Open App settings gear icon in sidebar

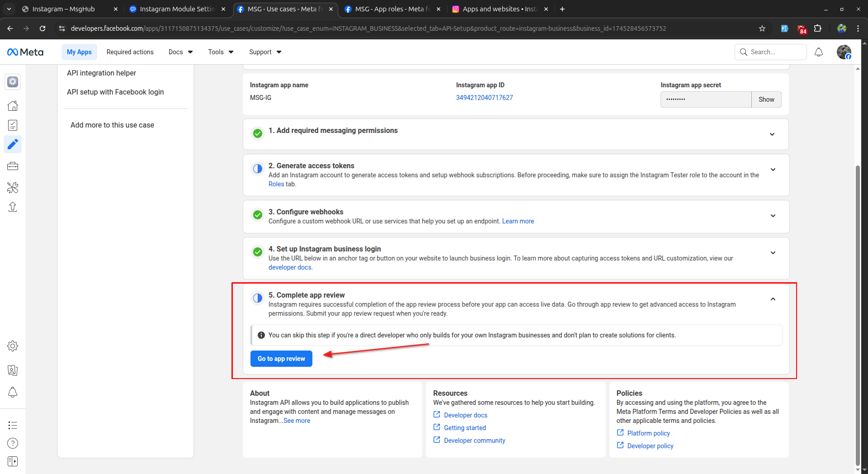point(13,346)
